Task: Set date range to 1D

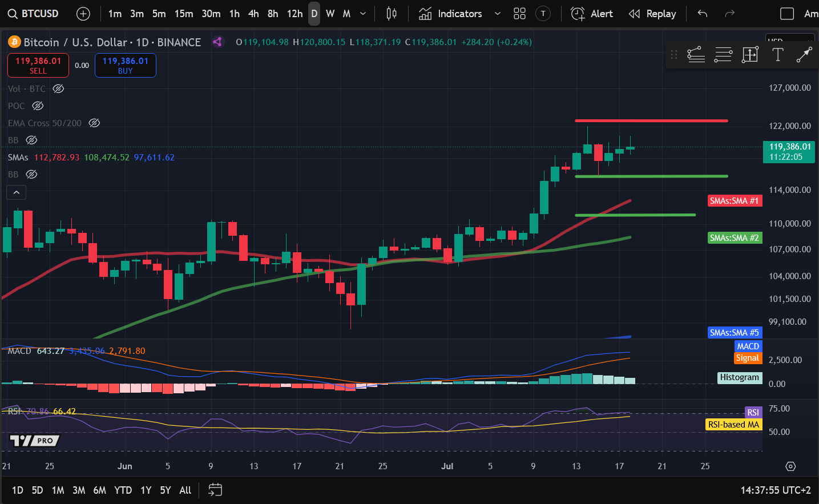Action: pyautogui.click(x=18, y=490)
